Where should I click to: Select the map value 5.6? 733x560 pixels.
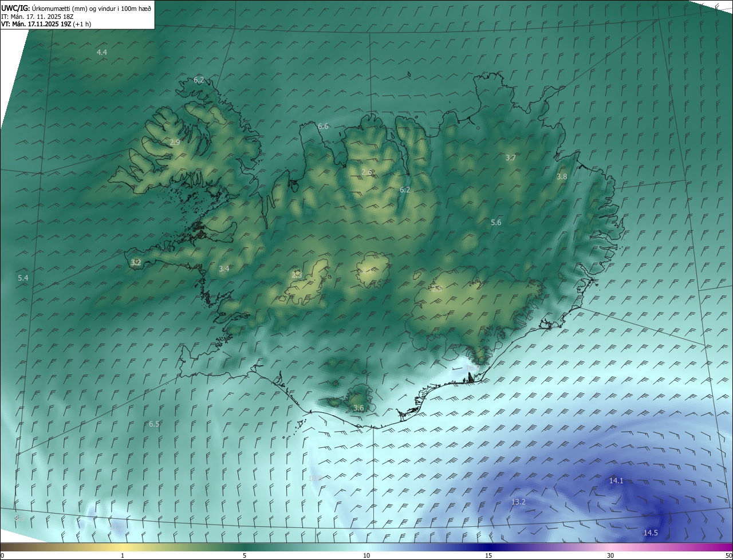click(x=496, y=222)
